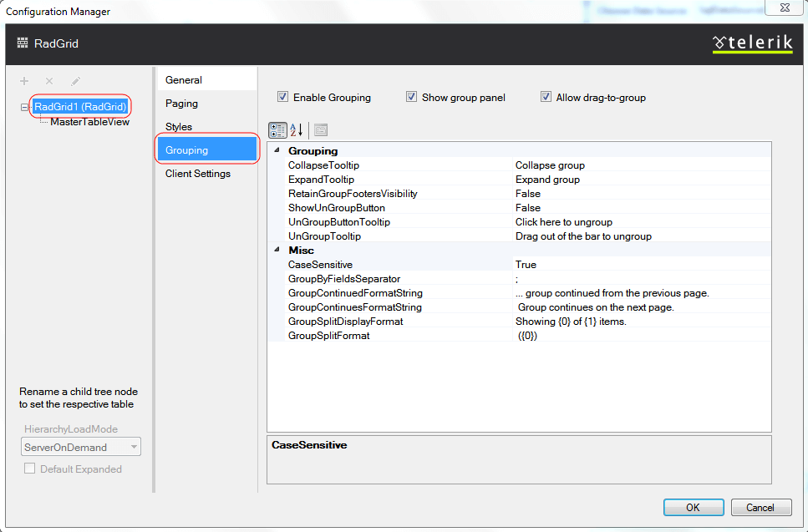Click the Telerik logo

pyautogui.click(x=751, y=43)
